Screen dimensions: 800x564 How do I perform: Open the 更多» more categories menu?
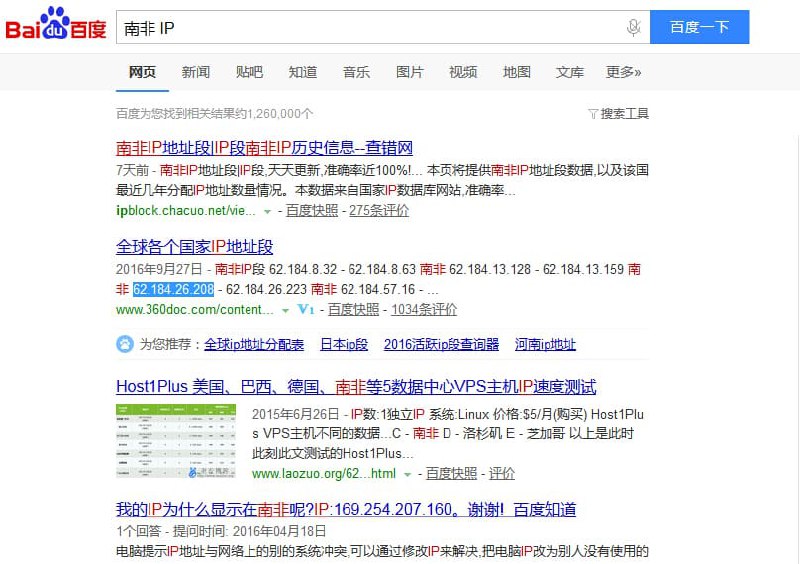623,72
